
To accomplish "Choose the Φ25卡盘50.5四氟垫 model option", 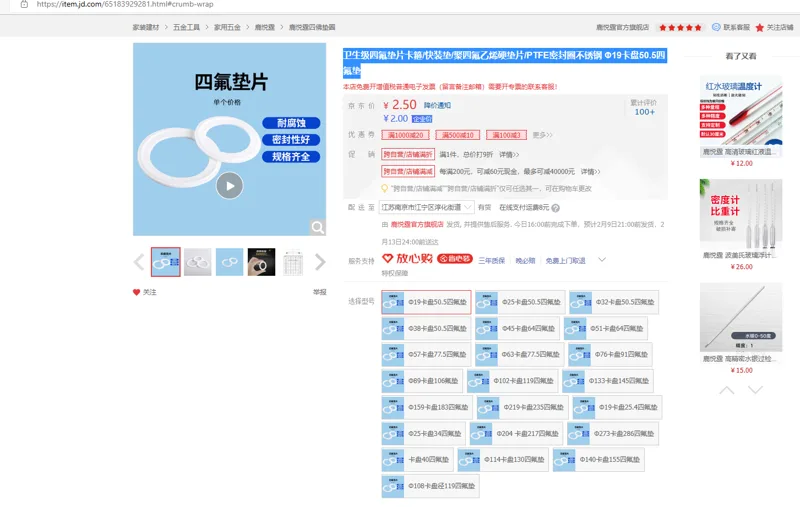I will click(520, 302).
